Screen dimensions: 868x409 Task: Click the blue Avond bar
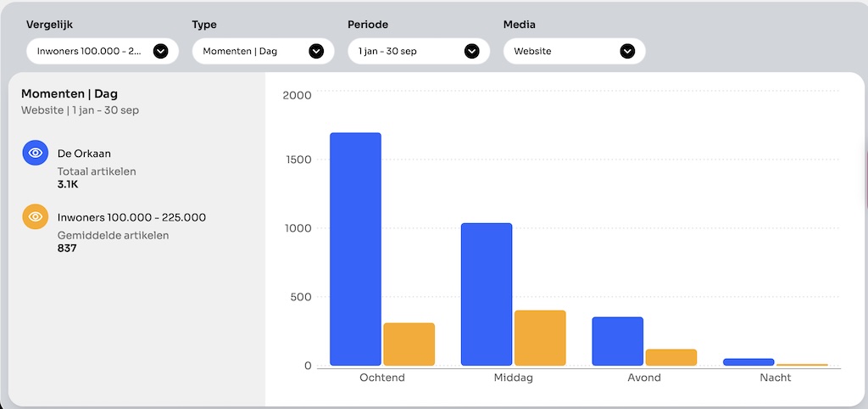tap(617, 341)
